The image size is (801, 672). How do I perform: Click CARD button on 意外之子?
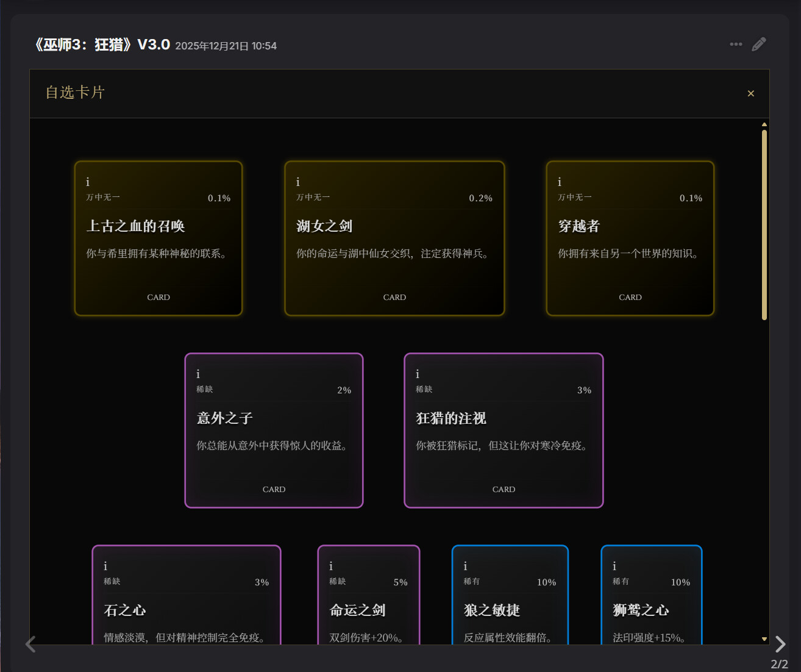pyautogui.click(x=274, y=490)
